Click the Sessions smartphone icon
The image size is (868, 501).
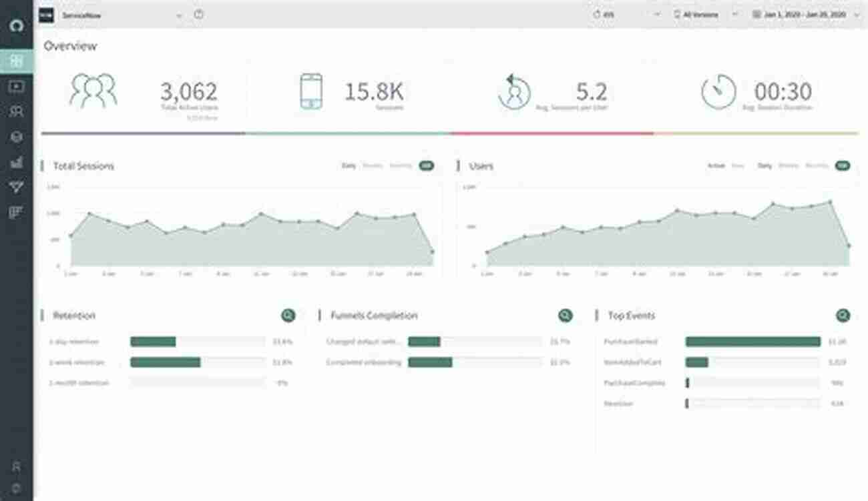point(311,91)
